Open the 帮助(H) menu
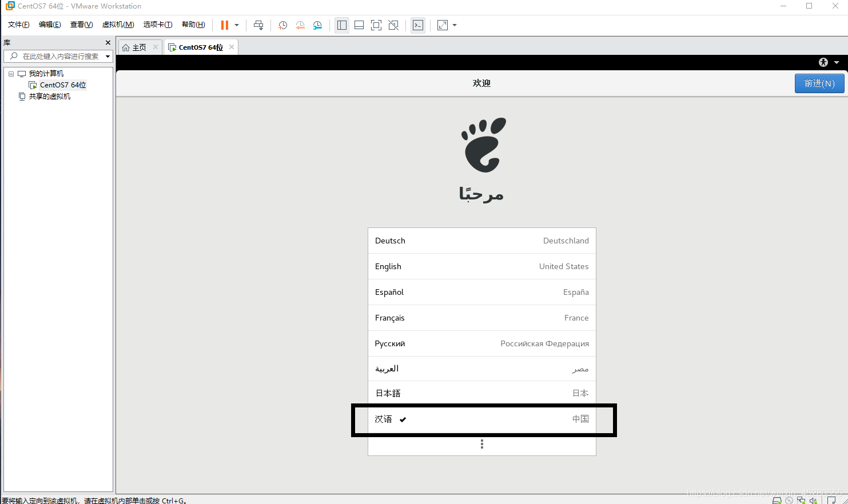This screenshot has width=848, height=504. [x=193, y=25]
